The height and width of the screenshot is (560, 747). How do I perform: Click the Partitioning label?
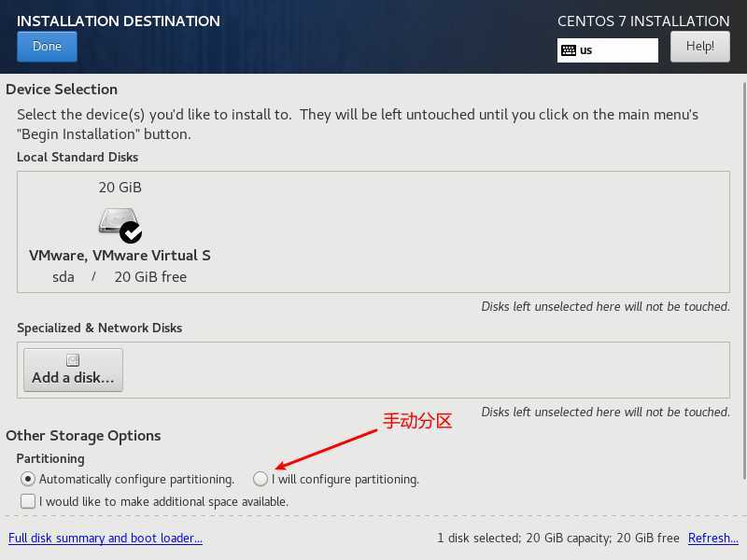[50, 458]
